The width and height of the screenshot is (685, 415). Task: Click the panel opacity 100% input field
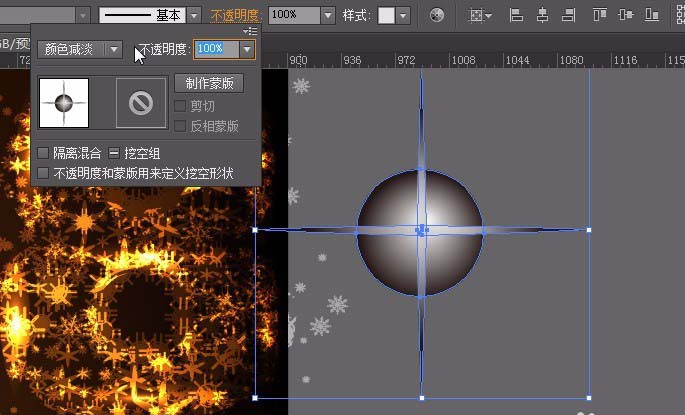[x=217, y=49]
